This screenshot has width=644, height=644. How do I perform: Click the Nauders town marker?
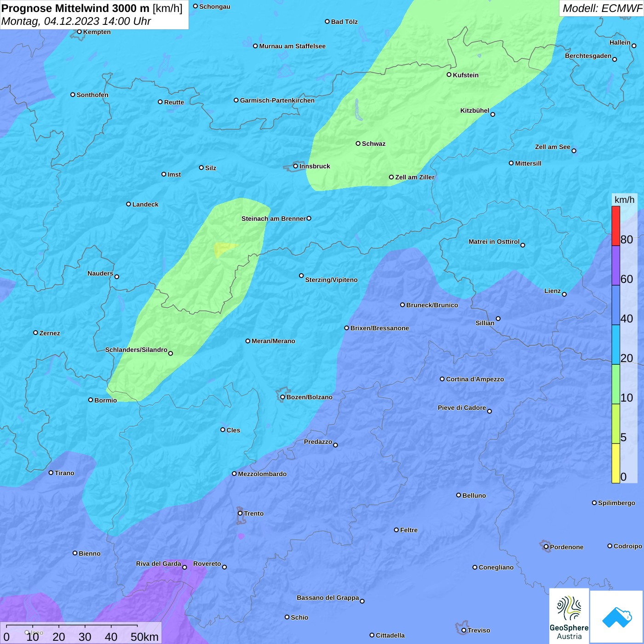pos(117,276)
